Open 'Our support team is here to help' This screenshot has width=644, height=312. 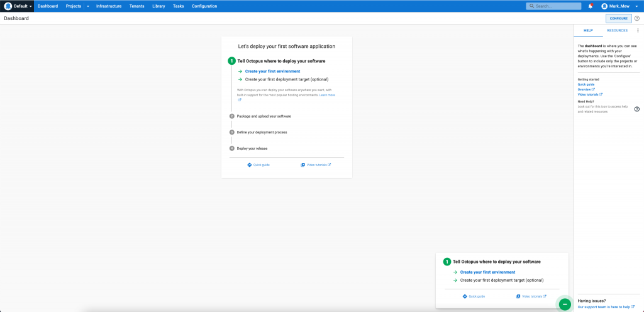606,307
